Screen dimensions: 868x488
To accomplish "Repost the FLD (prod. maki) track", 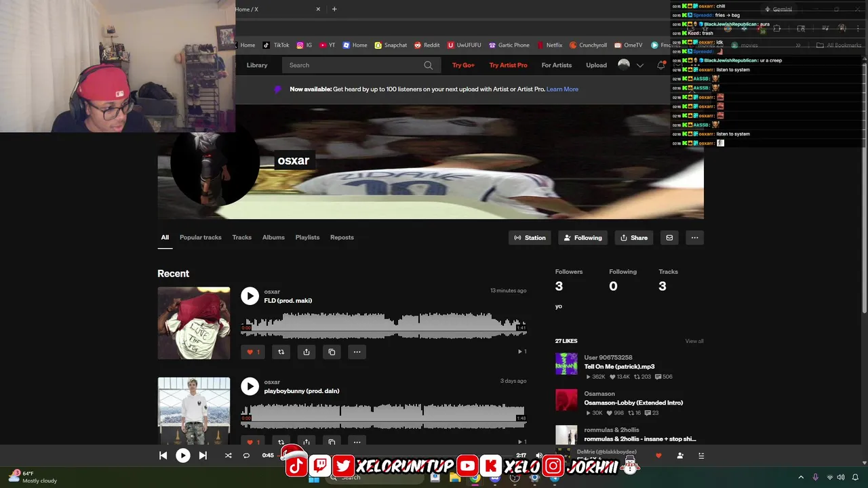I will [x=281, y=352].
